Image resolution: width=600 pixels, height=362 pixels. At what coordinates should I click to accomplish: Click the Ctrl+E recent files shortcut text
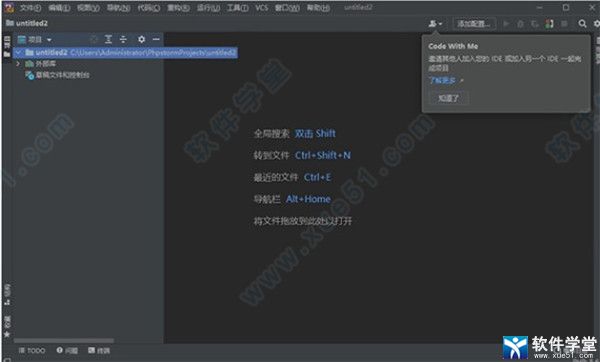pyautogui.click(x=318, y=177)
